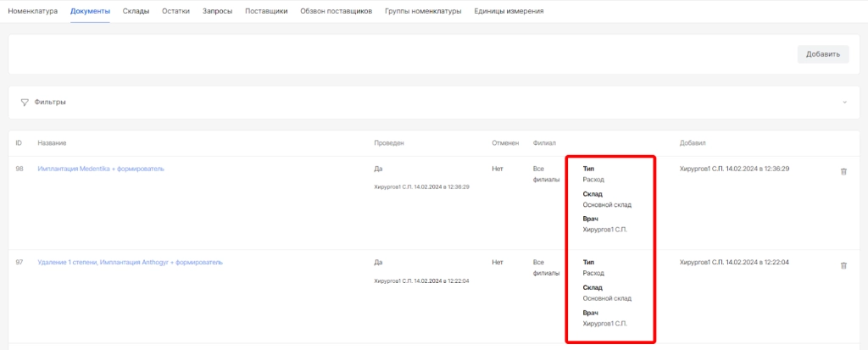
Task: Click the Добавил column header
Action: point(693,143)
